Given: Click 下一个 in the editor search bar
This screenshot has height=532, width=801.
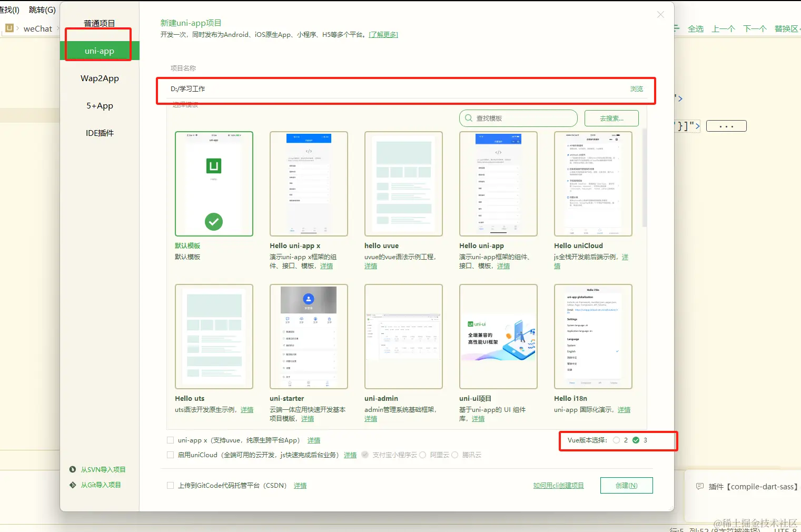Looking at the screenshot, I should tap(755, 29).
